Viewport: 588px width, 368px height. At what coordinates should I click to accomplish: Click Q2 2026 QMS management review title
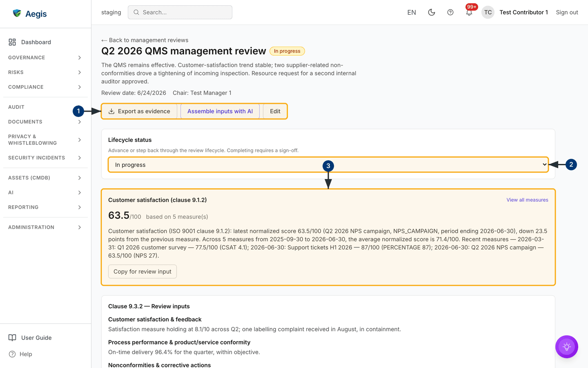tap(184, 51)
